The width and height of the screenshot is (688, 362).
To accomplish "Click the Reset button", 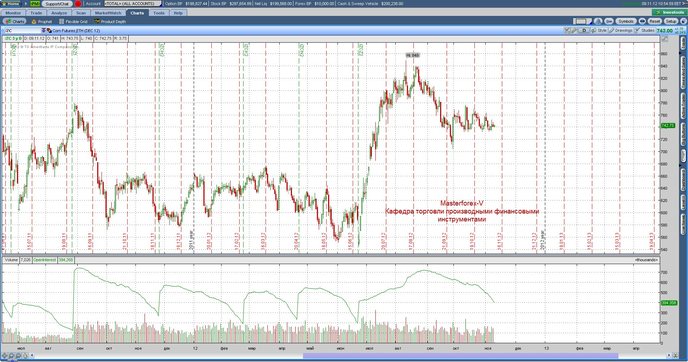I will [x=655, y=21].
